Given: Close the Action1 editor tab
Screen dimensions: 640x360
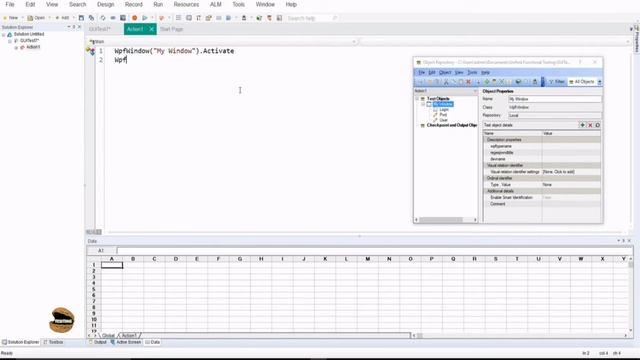Looking at the screenshot, I should (x=151, y=29).
